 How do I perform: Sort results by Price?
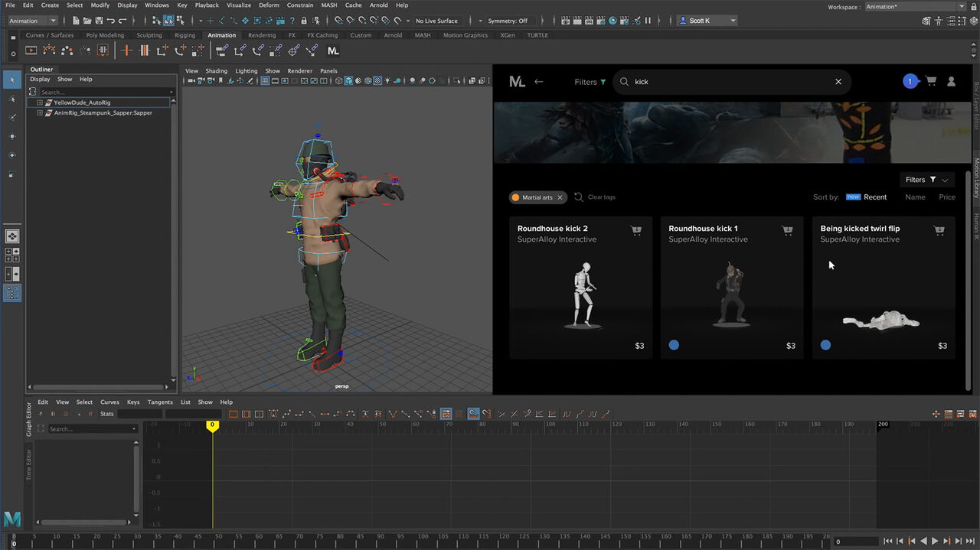point(947,197)
